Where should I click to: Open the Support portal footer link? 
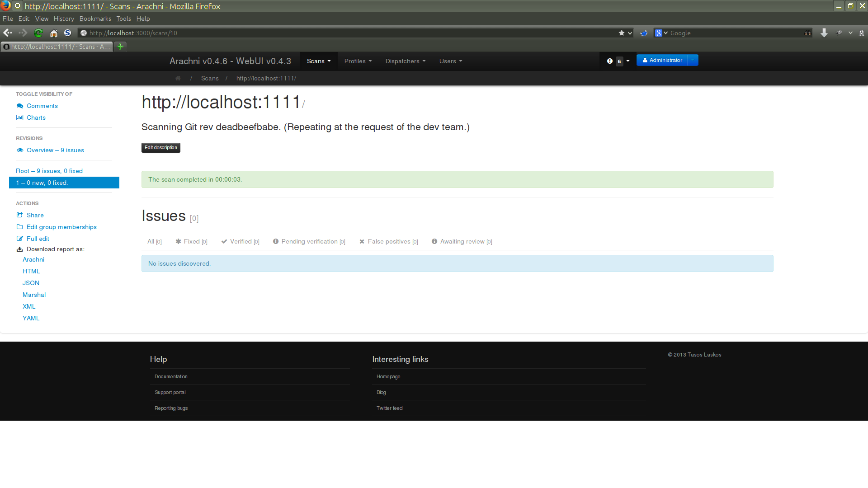170,392
